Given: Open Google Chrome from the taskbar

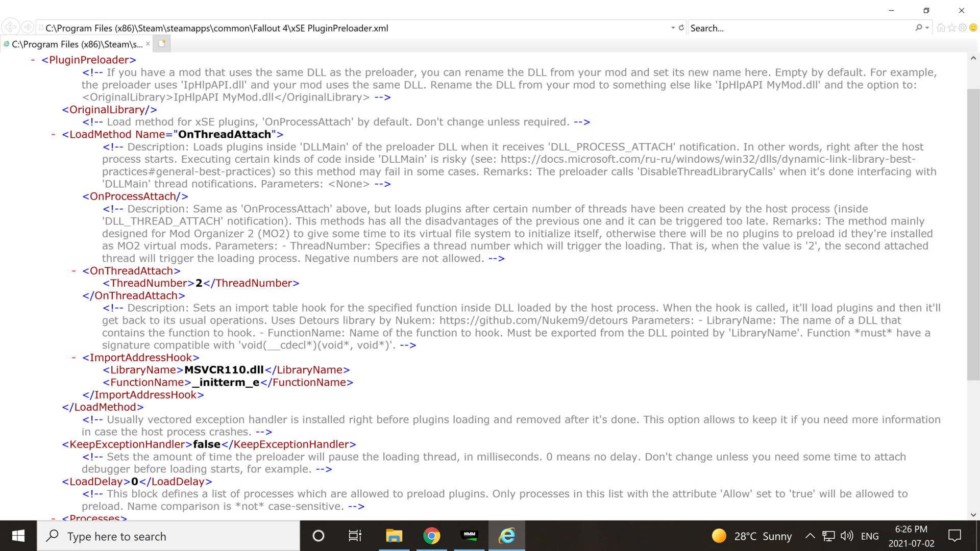Looking at the screenshot, I should point(432,536).
